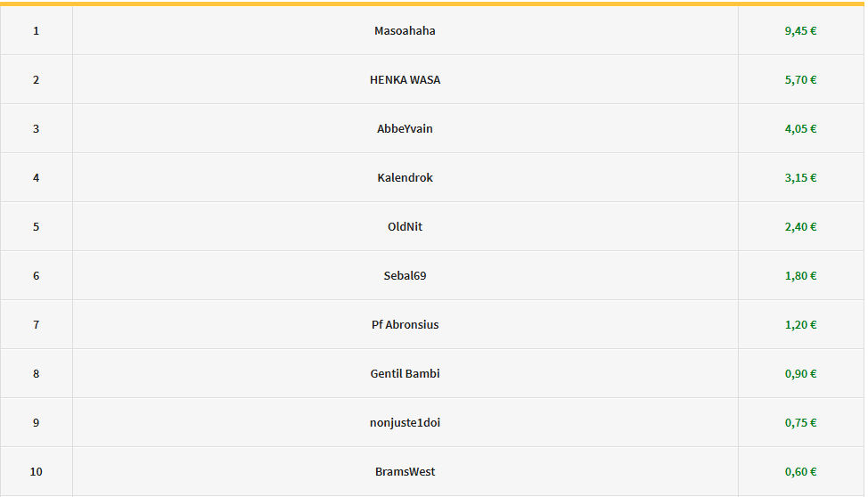Select rank number 7 cell
Viewport: 868px width, 497px height.
36,325
